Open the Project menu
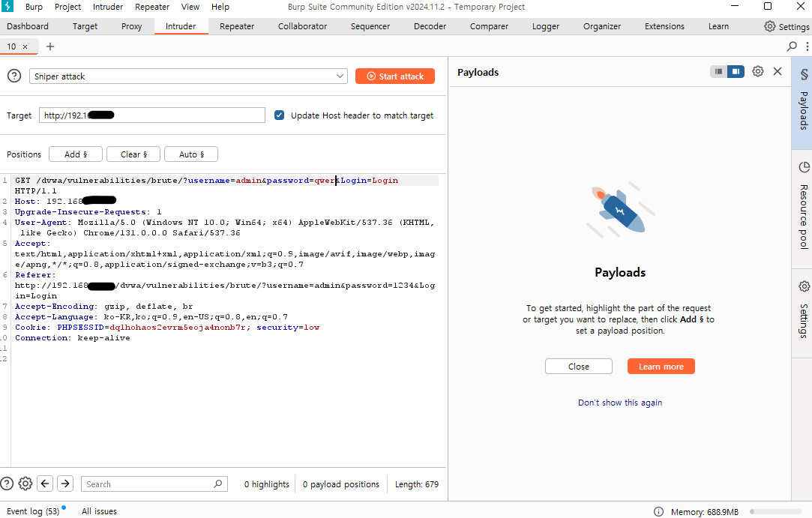The width and height of the screenshot is (812, 518). click(x=67, y=7)
